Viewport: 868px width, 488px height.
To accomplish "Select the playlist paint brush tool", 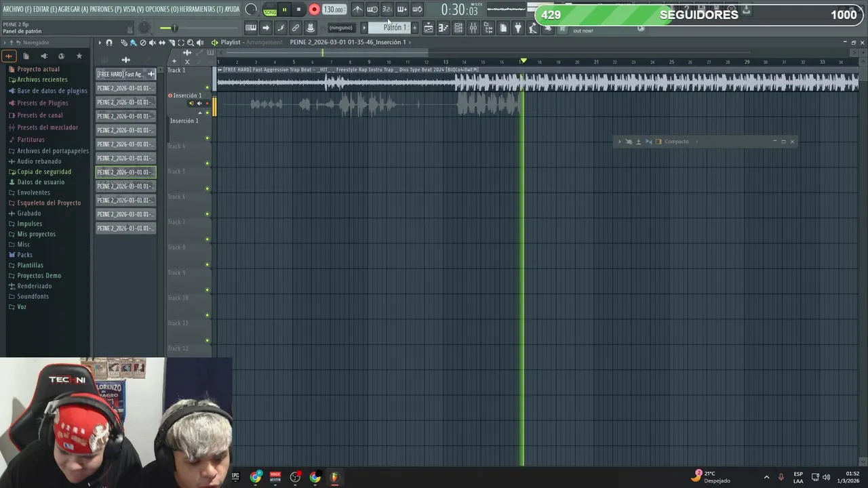I will click(x=133, y=43).
